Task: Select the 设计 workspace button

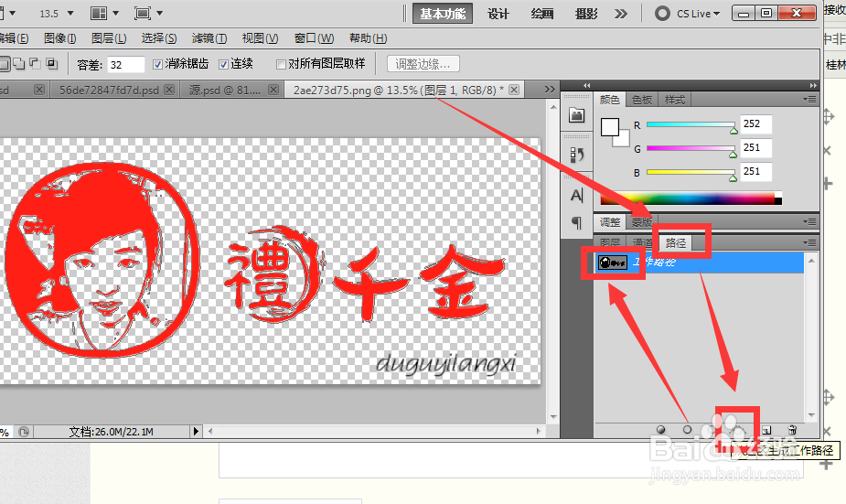Action: 498,14
